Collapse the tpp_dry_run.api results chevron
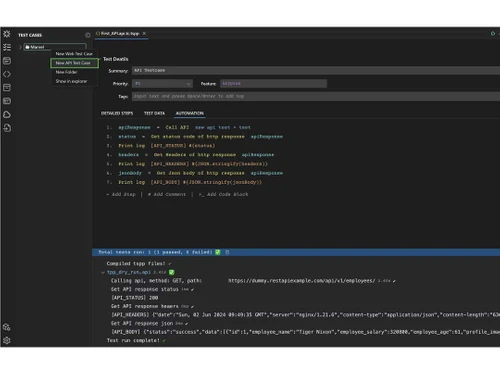 point(103,272)
